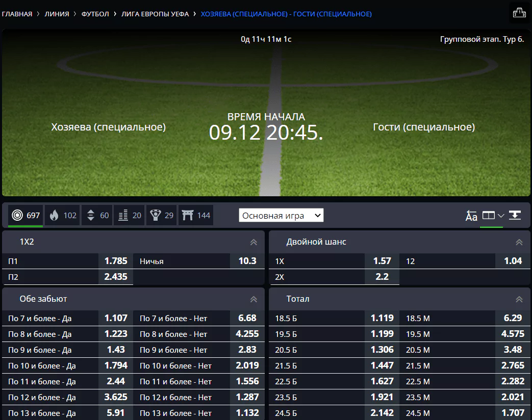Click the Aa font size icon
The height and width of the screenshot is (420, 532).
(x=471, y=216)
